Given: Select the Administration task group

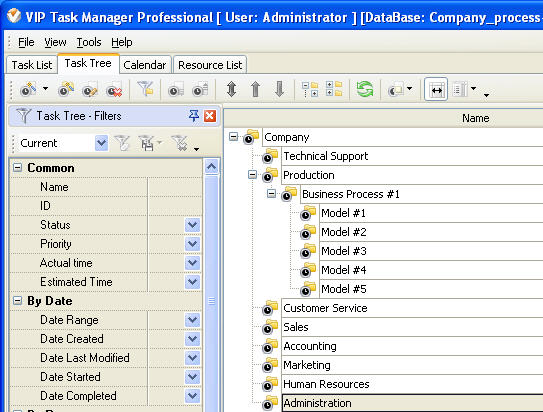Looking at the screenshot, I should click(x=317, y=403).
